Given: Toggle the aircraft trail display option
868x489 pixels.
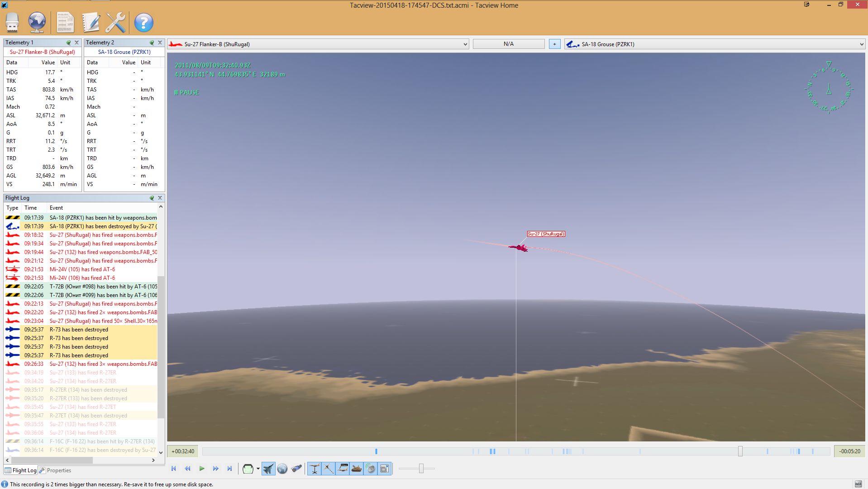Looking at the screenshot, I should [329, 469].
